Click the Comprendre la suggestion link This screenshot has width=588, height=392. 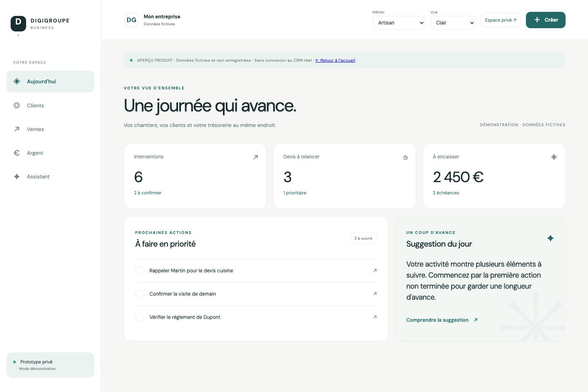[x=442, y=320]
